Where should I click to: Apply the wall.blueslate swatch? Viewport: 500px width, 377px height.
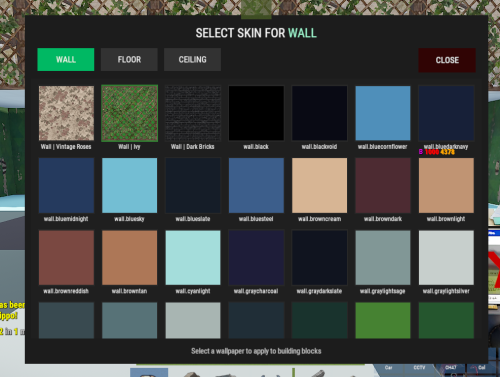point(193,185)
